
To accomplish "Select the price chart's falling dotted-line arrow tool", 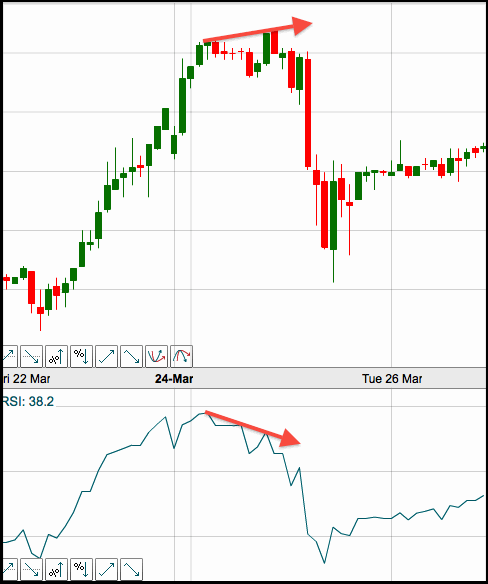I will click(31, 356).
